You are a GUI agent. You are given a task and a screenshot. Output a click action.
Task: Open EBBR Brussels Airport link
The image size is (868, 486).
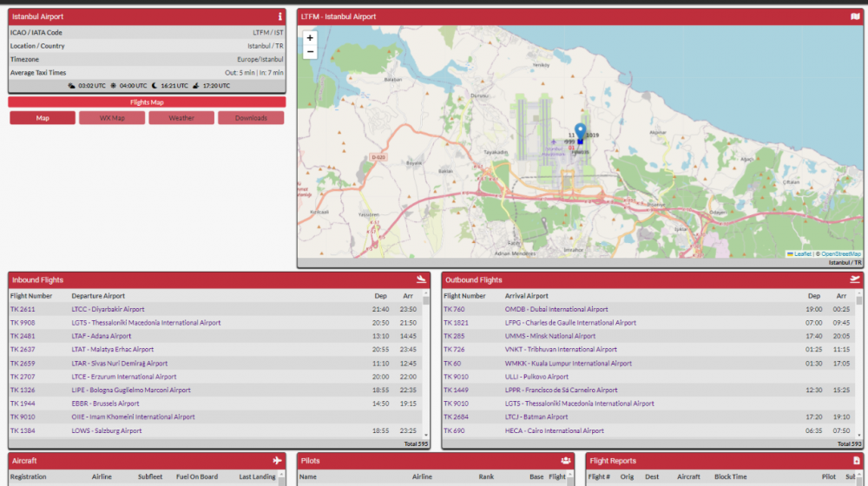[105, 404]
